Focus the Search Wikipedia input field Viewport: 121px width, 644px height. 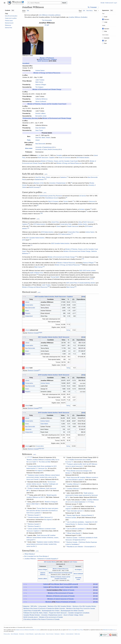pos(44,3)
